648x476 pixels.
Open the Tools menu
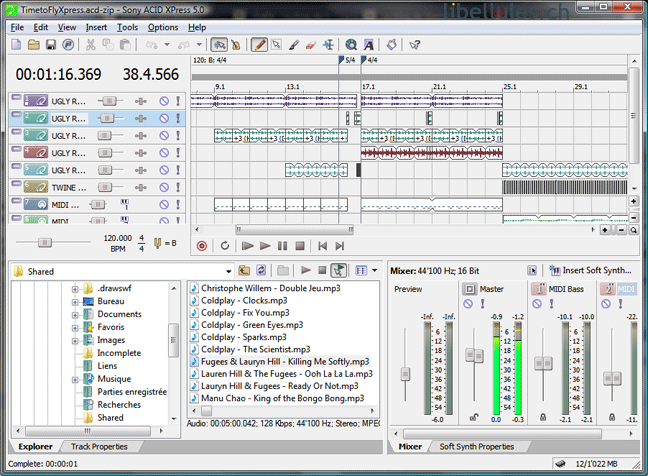(x=127, y=27)
